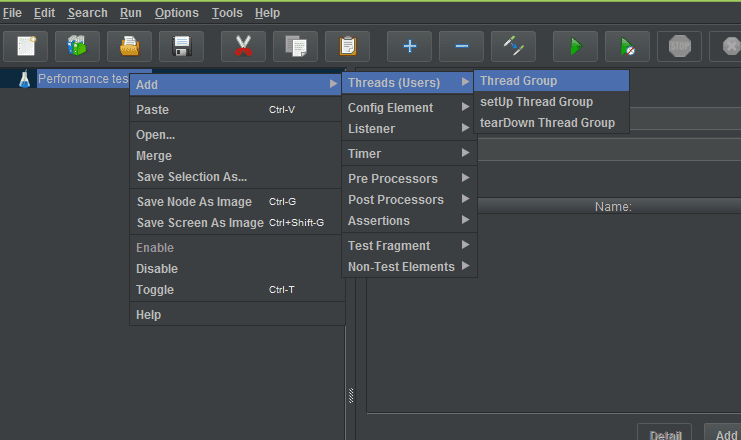Click the Stop test toolbar icon
The image size is (741, 440).
pos(680,46)
